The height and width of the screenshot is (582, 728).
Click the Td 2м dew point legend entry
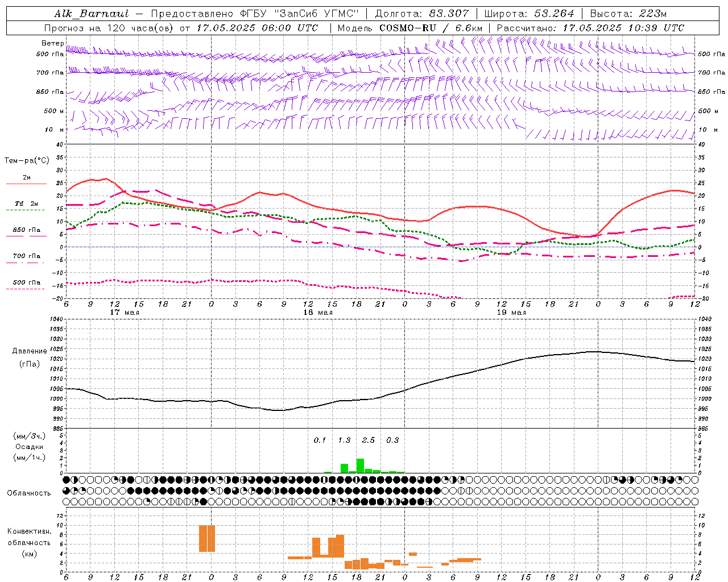27,203
